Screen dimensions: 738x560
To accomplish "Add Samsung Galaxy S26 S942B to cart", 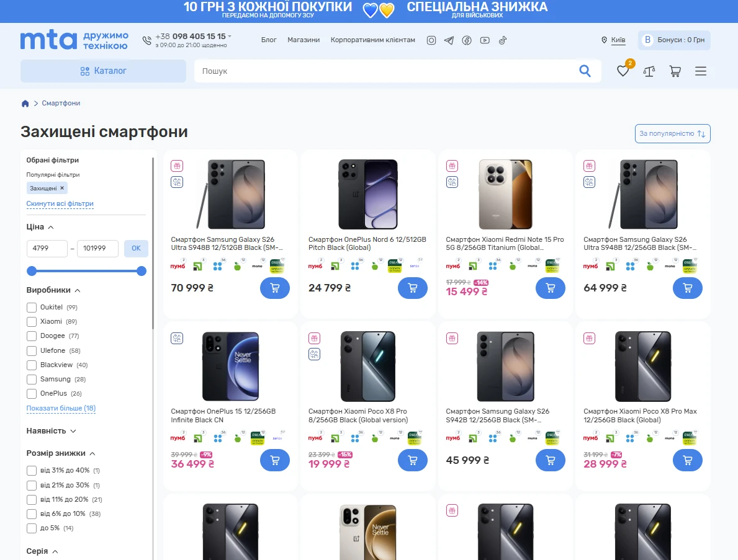I will [x=551, y=460].
